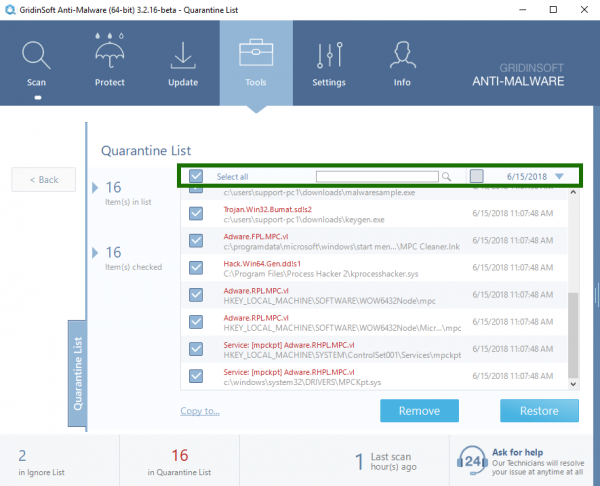Click the scroll down arrow of the list
Viewport: 600px width, 486px height.
click(x=573, y=384)
